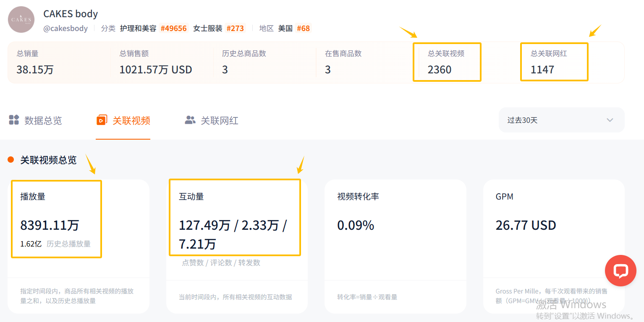Viewport: 644px width, 322px height.
Task: Click the 数据总览 grid icon
Action: [14, 120]
